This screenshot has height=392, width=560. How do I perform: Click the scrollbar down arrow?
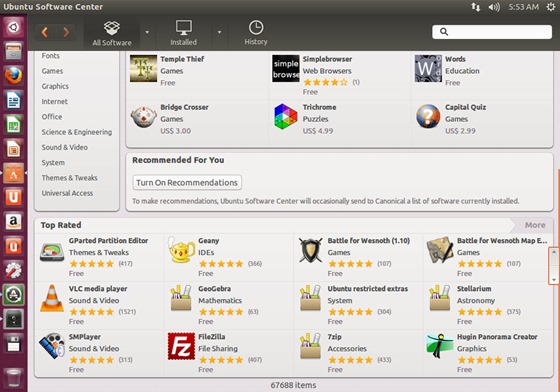click(x=554, y=280)
